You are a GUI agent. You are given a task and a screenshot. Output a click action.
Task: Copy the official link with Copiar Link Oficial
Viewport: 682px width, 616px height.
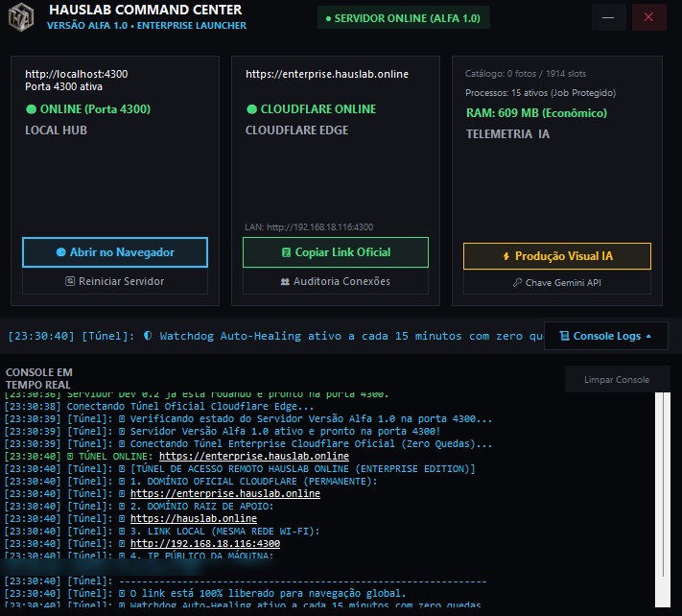click(336, 252)
